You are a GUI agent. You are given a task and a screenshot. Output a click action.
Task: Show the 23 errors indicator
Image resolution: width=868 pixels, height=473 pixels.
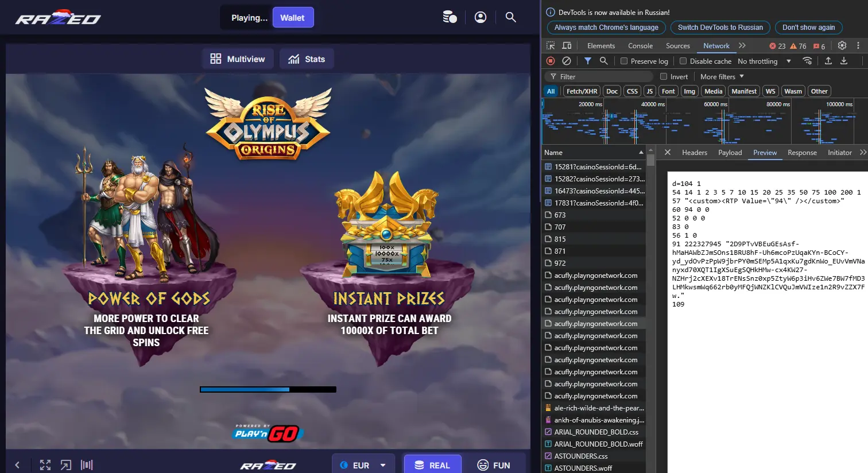pos(777,46)
